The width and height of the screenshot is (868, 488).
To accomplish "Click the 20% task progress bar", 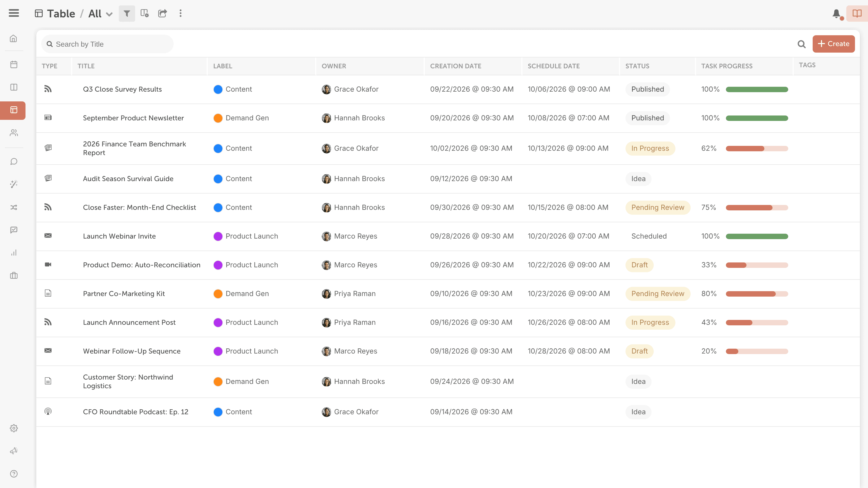I will (x=757, y=351).
